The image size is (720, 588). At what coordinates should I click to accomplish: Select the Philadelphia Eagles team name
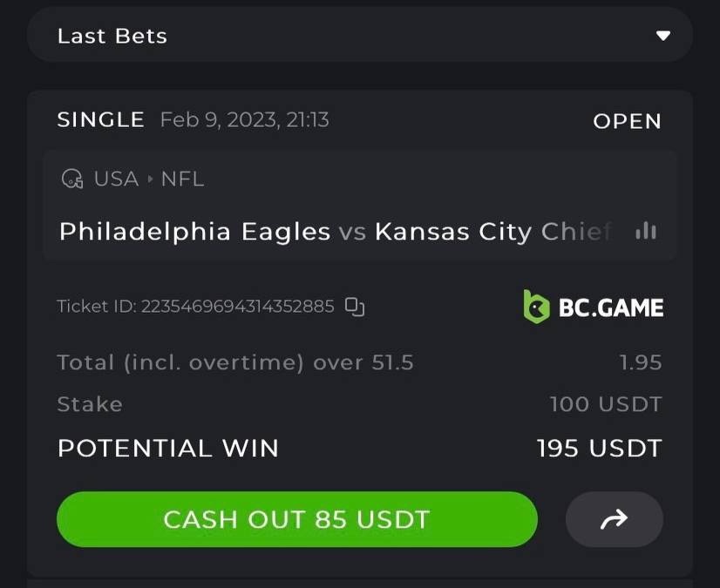click(194, 232)
